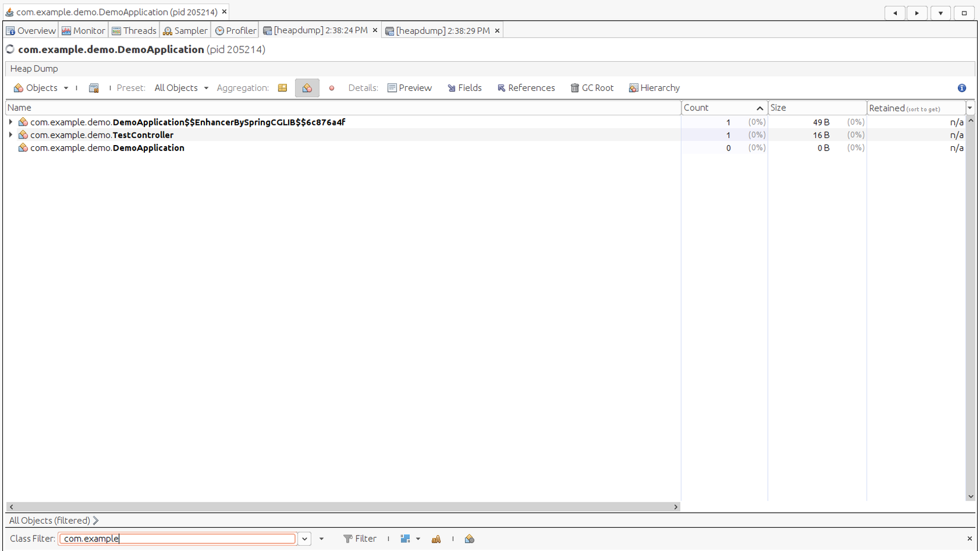Click the right arrow of the horizontal scrollbar

(x=675, y=507)
